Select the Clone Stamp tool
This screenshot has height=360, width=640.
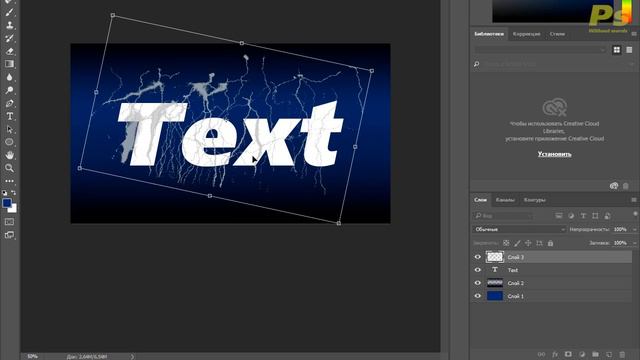(9, 25)
